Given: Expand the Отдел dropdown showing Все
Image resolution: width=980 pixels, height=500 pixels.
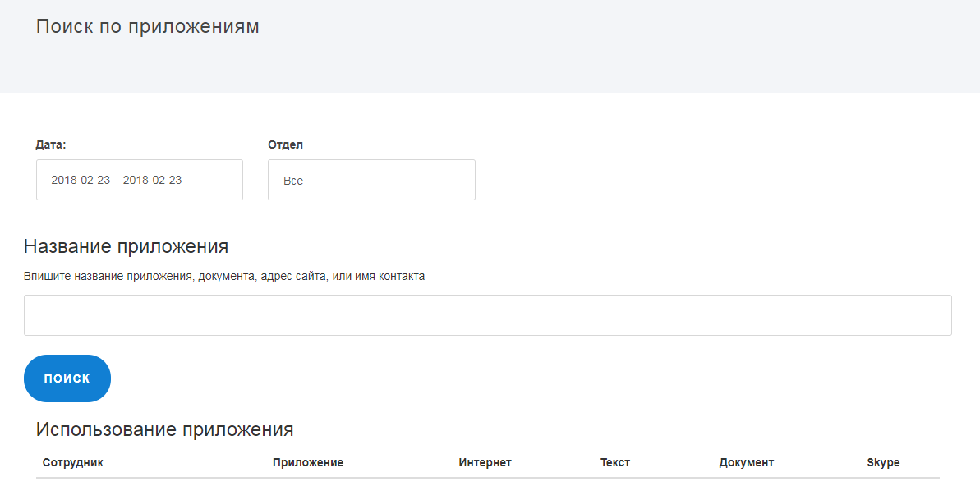Looking at the screenshot, I should (371, 180).
